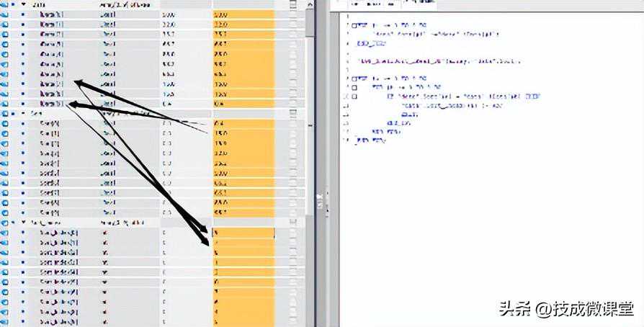Collapse the IF block in the code editor
This screenshot has width=644, height=327.
coord(354,95)
